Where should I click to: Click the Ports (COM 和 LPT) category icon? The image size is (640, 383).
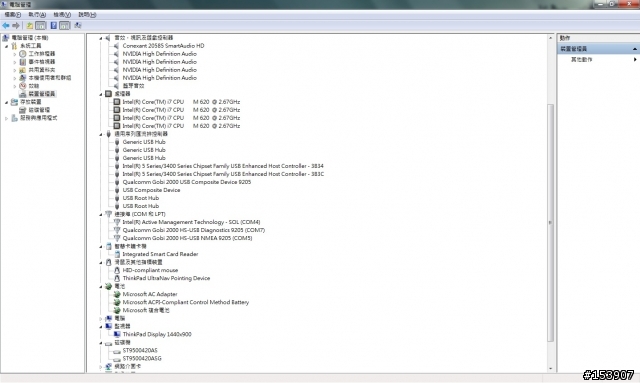pyautogui.click(x=108, y=214)
